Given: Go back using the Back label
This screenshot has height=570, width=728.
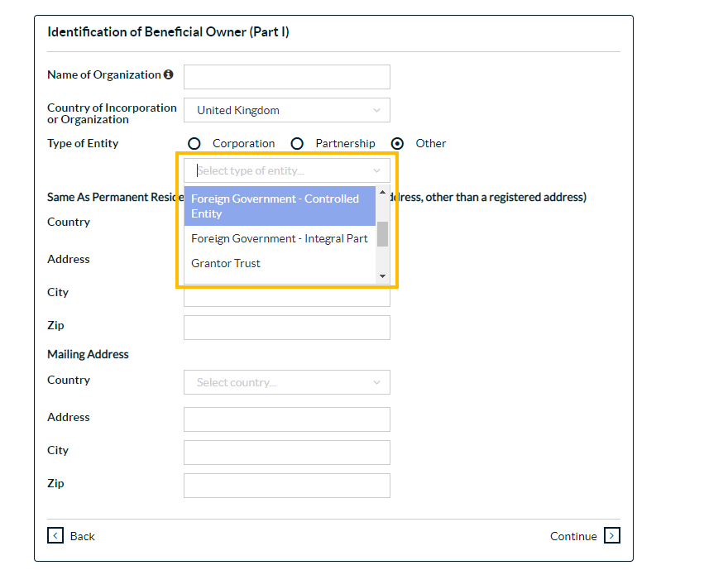Looking at the screenshot, I should coord(82,536).
